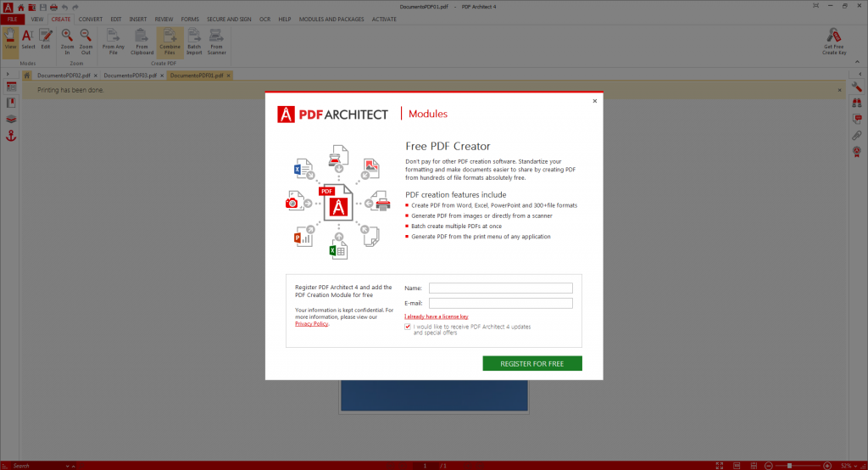Click the zoom slider handle in status bar
This screenshot has height=470, width=868.
[789, 466]
